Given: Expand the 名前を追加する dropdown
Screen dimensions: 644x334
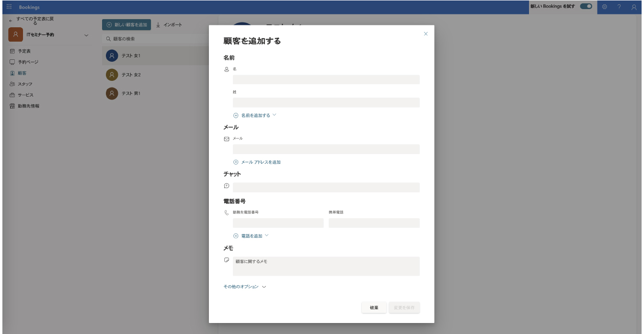Looking at the screenshot, I should point(274,115).
